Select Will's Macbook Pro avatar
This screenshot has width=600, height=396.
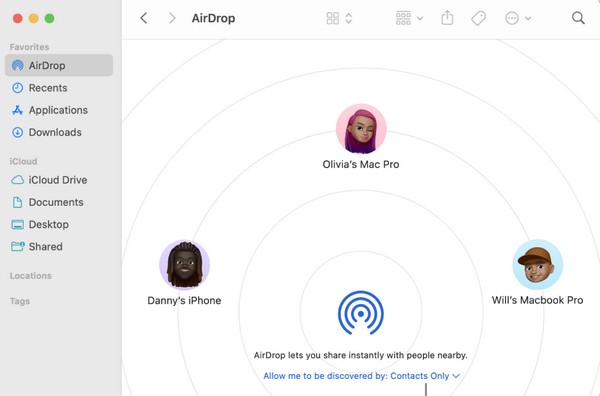538,264
